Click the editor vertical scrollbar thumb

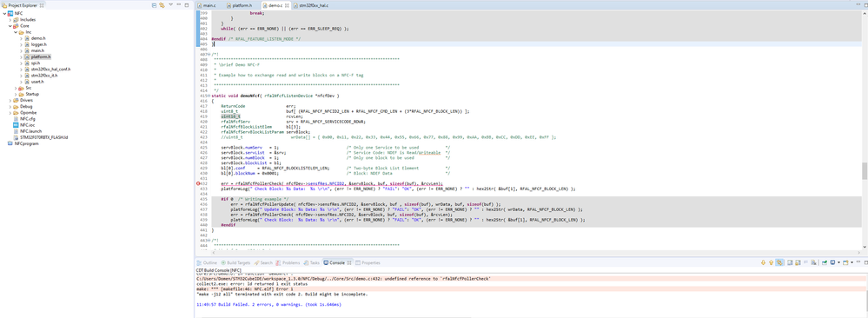coord(865,171)
